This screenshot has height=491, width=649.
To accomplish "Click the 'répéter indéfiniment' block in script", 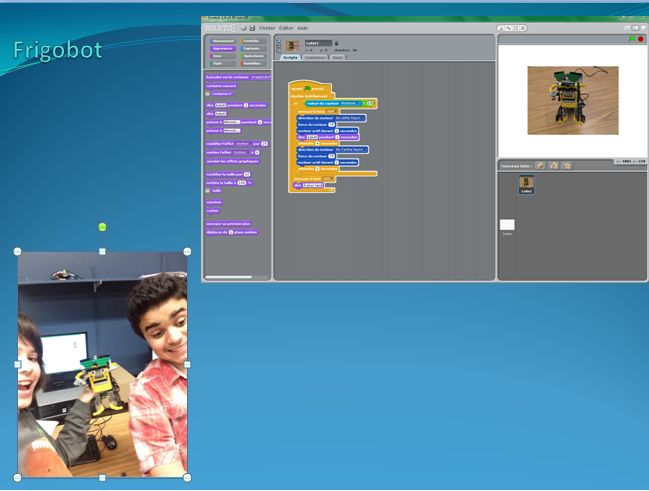I will point(311,96).
